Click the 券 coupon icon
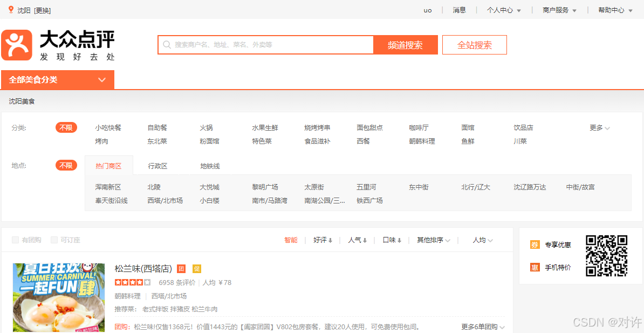The width and height of the screenshot is (644, 333). (535, 245)
